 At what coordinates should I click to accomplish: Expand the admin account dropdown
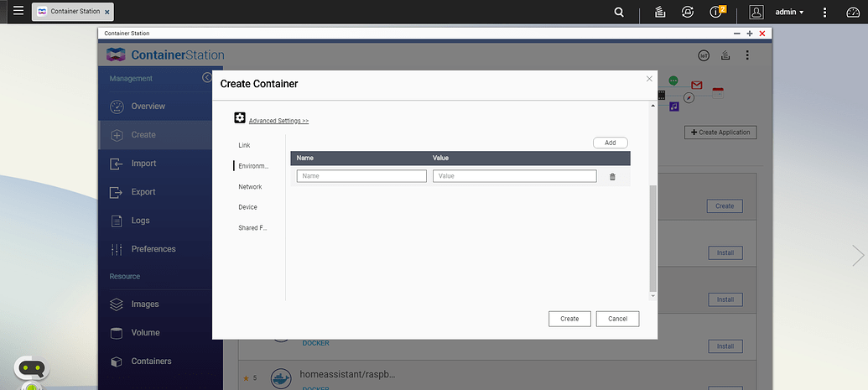789,12
